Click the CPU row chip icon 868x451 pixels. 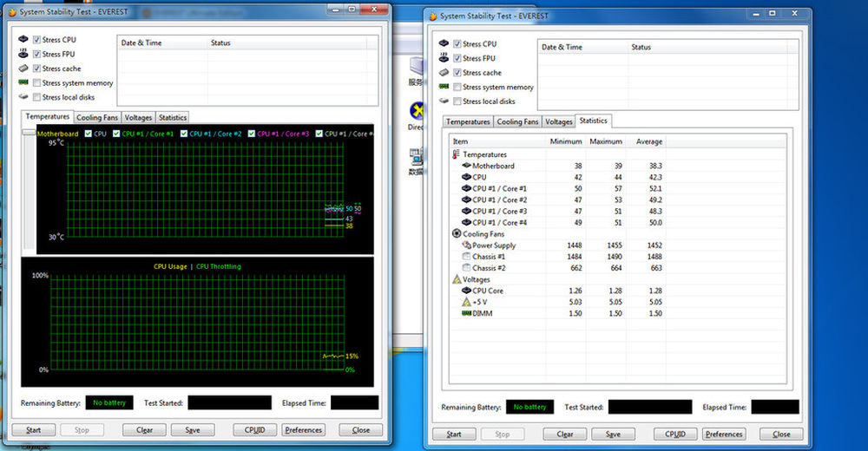pos(466,177)
